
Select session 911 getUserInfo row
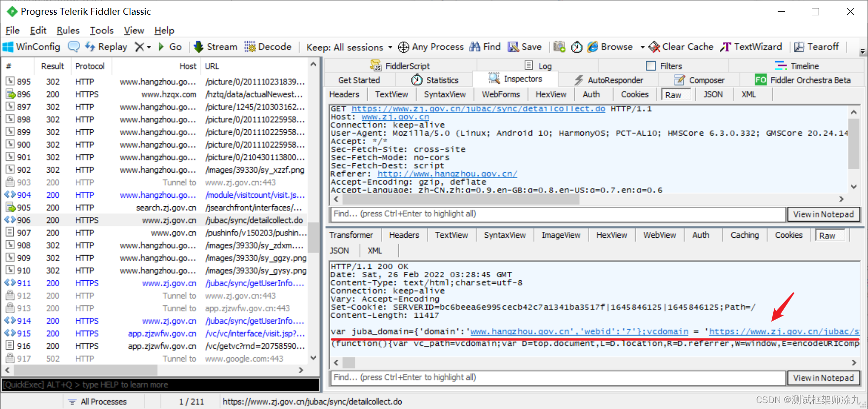pos(156,283)
